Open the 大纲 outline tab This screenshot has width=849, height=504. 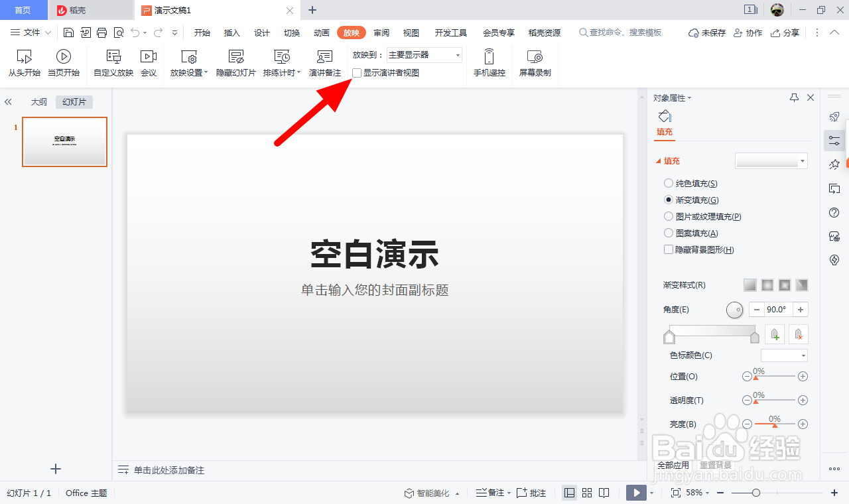click(38, 101)
